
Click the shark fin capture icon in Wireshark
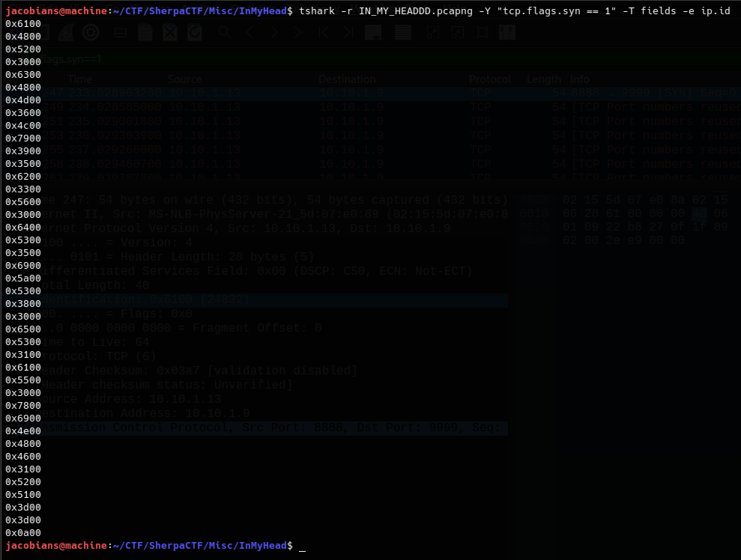point(65,32)
